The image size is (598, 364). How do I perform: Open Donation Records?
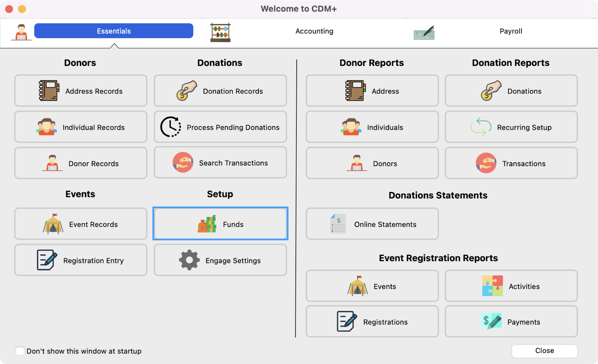[x=220, y=91]
